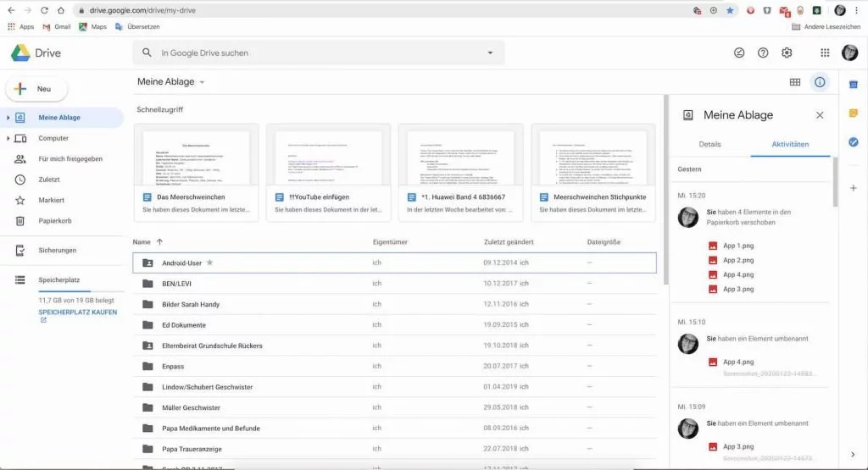Image resolution: width=868 pixels, height=470 pixels.
Task: Click the Zuletzt geändert column header
Action: tap(509, 242)
